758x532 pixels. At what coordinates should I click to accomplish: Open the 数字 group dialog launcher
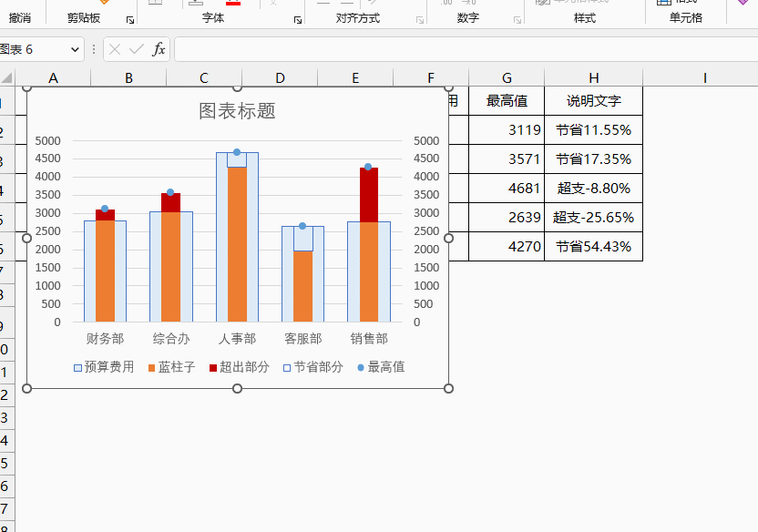(x=517, y=20)
